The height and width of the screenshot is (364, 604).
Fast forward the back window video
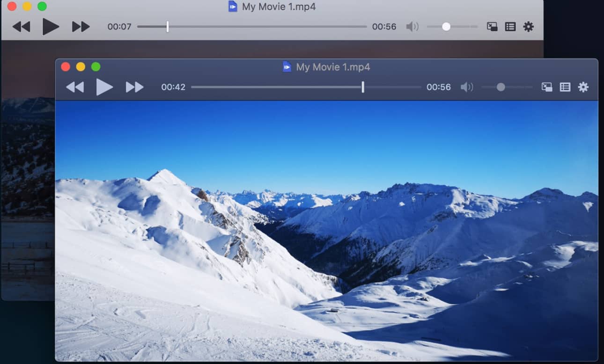[81, 27]
